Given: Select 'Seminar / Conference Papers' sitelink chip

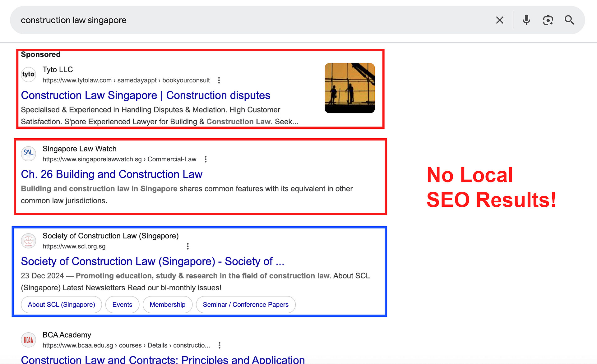Looking at the screenshot, I should 246,305.
